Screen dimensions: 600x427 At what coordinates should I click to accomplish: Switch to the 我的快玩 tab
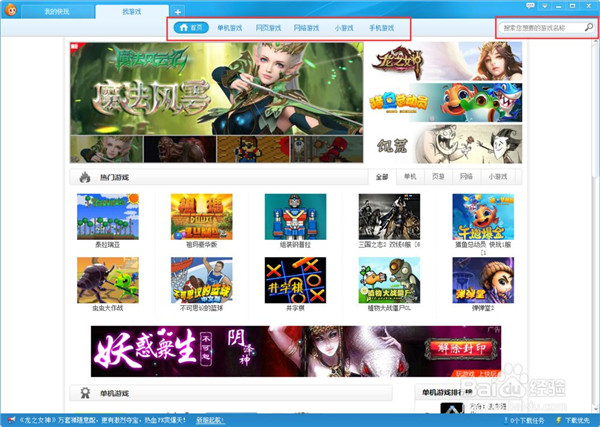click(x=58, y=10)
